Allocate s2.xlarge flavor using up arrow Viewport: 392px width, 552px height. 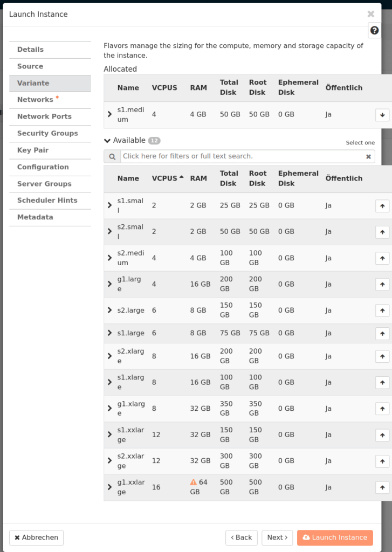[382, 356]
